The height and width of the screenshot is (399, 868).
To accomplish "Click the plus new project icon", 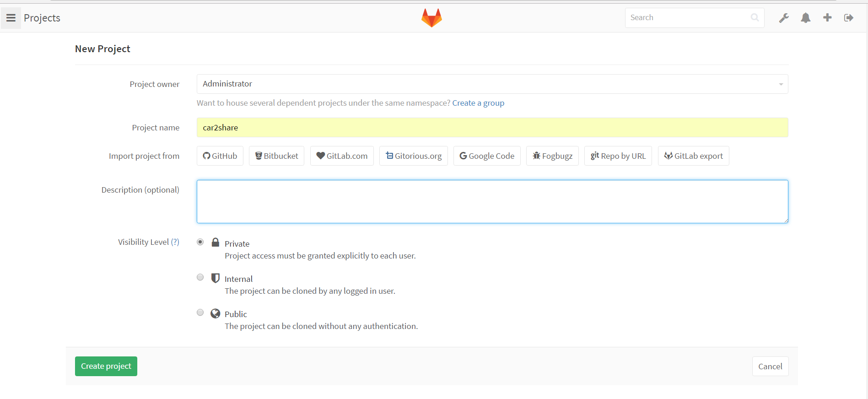I will [x=827, y=18].
